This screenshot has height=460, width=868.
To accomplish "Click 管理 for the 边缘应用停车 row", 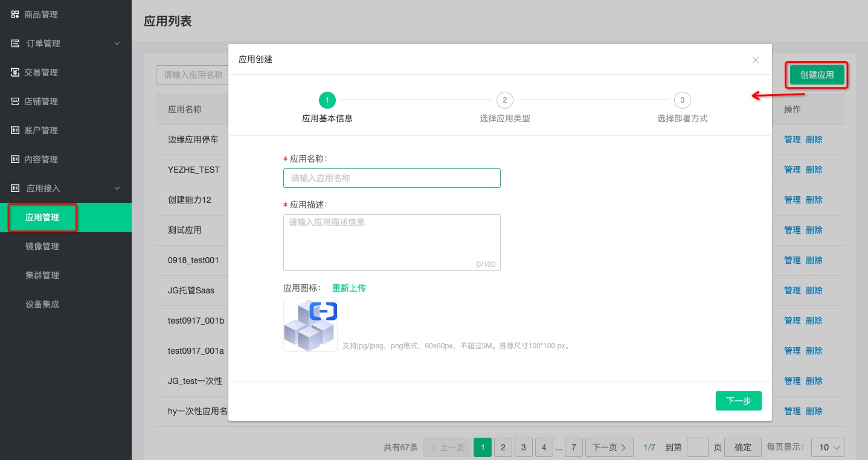I will click(792, 139).
